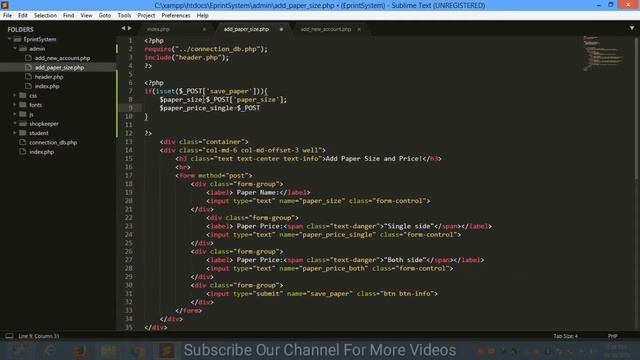Expand the student folder
The height and width of the screenshot is (360, 640).
click(15, 133)
